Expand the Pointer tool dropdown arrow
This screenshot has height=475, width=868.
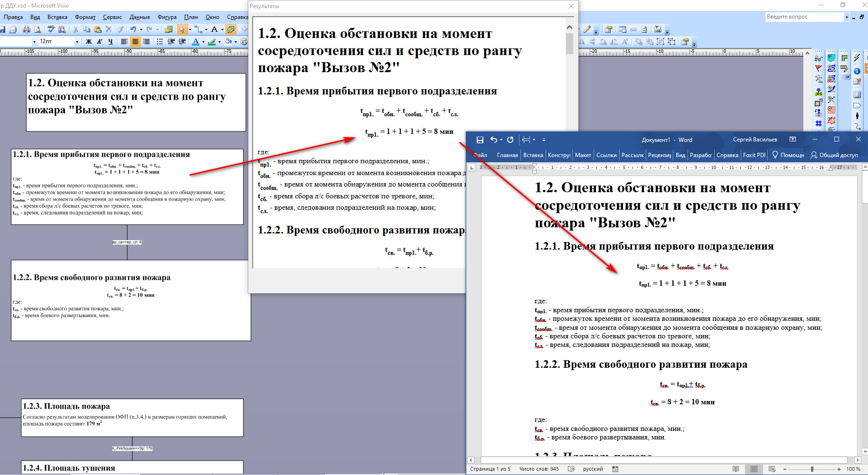coord(190,29)
